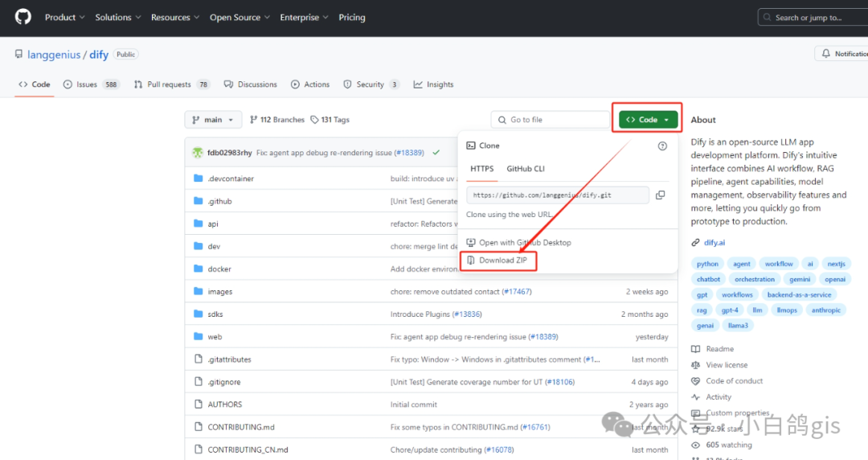868x460 pixels.
Task: Choose Download ZIP
Action: pyautogui.click(x=497, y=261)
